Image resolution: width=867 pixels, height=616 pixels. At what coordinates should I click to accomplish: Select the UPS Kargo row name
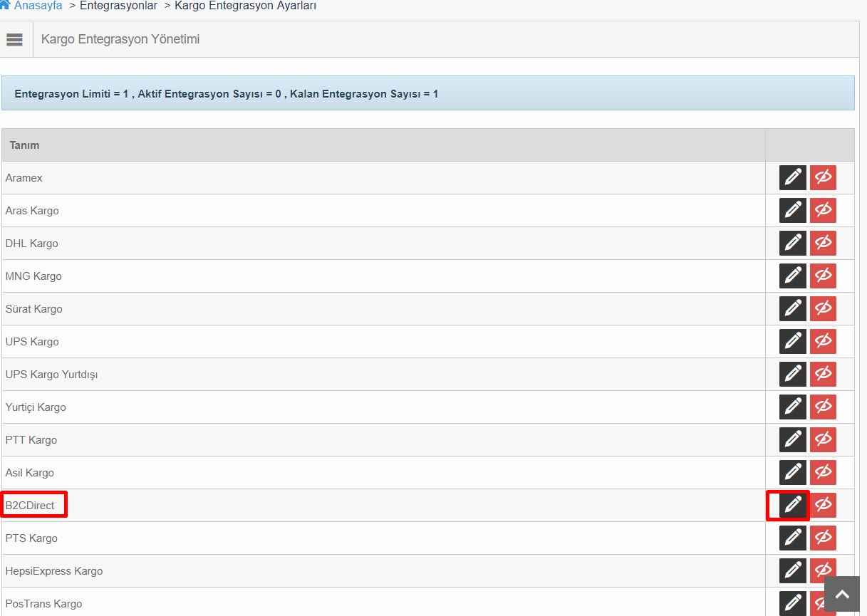[x=32, y=342]
